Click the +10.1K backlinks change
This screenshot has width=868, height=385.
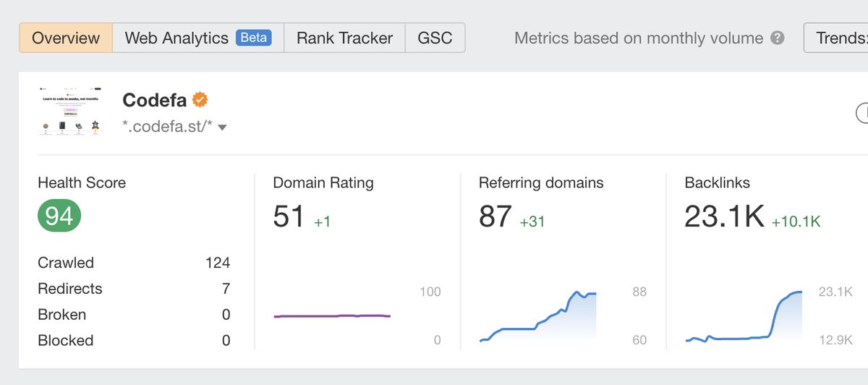796,222
